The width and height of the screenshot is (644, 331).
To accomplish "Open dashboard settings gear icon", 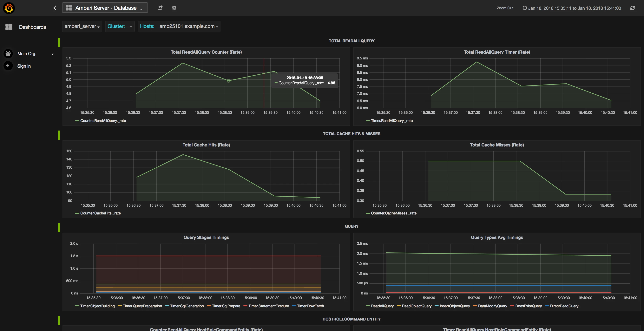I will tap(174, 8).
